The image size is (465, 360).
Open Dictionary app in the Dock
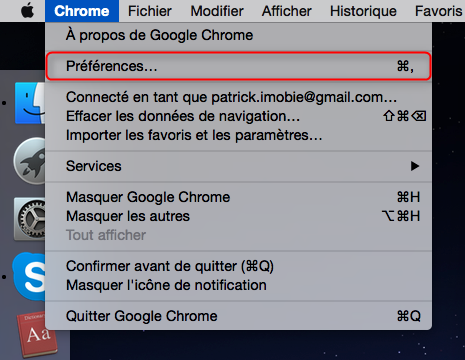tap(37, 334)
